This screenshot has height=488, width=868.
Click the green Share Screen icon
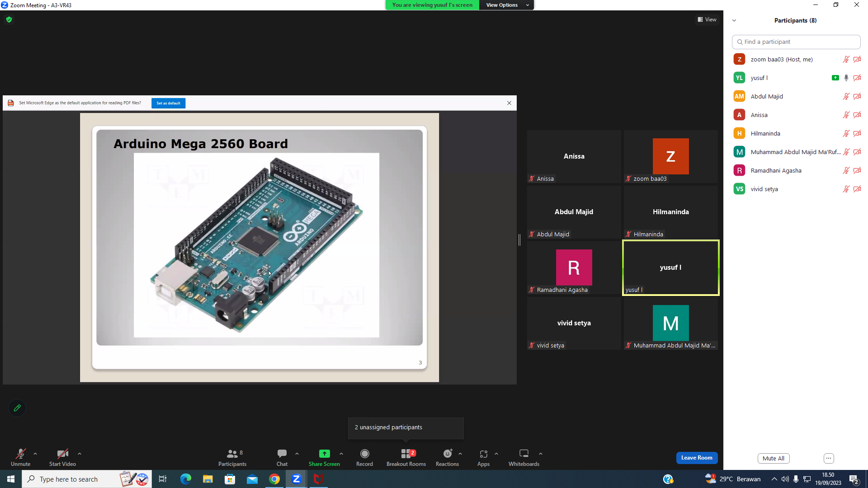click(x=324, y=453)
